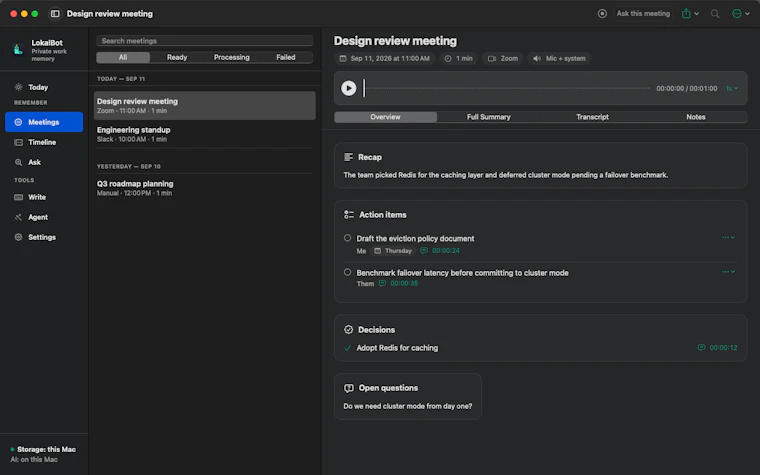The width and height of the screenshot is (760, 475).
Task: Click the recap summary sentence
Action: [x=506, y=175]
